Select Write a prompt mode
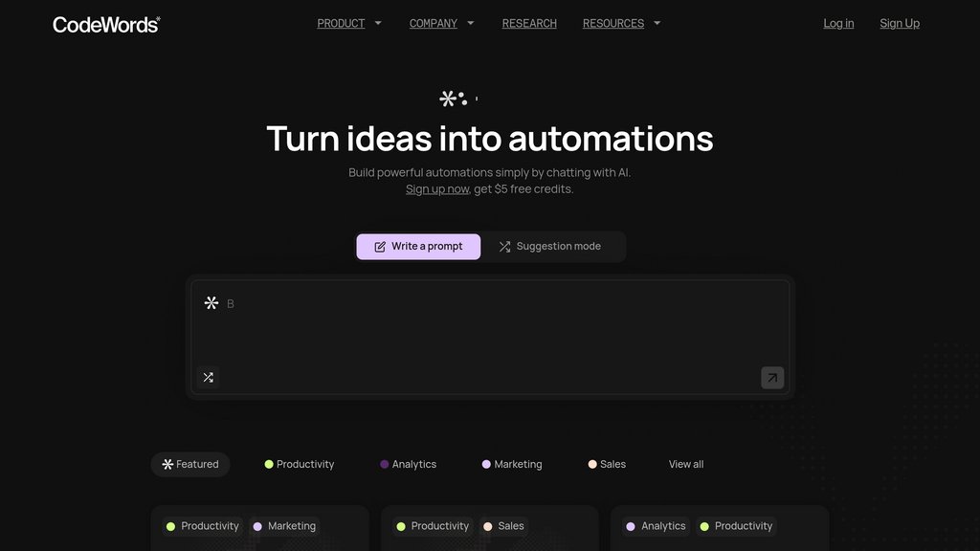Image resolution: width=980 pixels, height=551 pixels. (x=418, y=247)
